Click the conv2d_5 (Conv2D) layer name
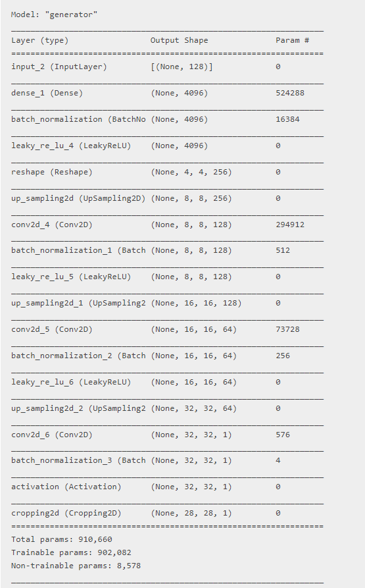The image size is (365, 588). [x=52, y=329]
